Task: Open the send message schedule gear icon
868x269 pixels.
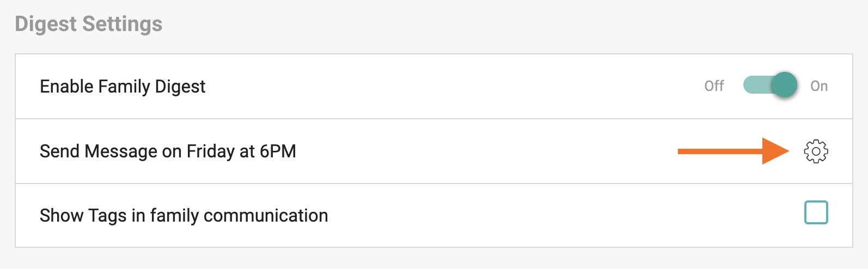Action: (x=816, y=151)
